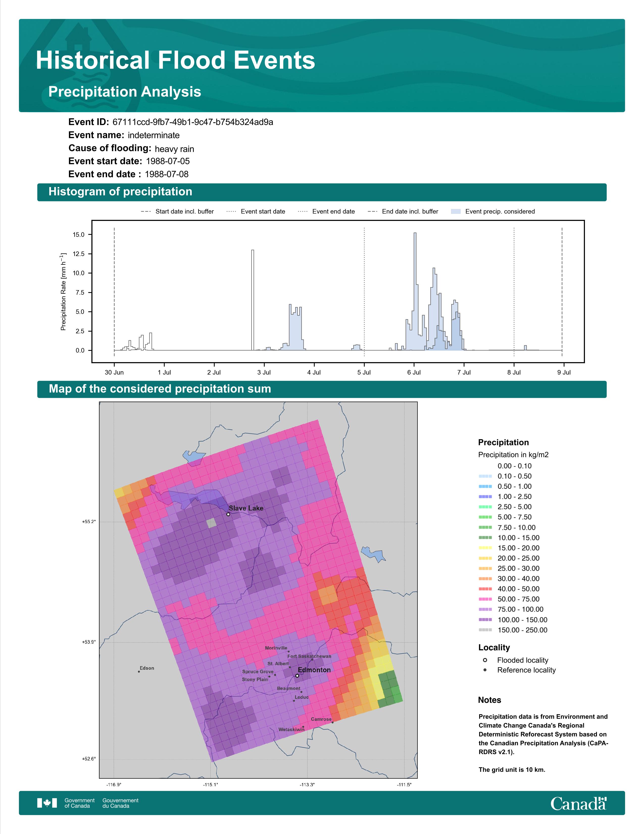Click the 'Precipitation in kg/m2' legend subtitle
The width and height of the screenshot is (644, 834).
pyautogui.click(x=513, y=455)
